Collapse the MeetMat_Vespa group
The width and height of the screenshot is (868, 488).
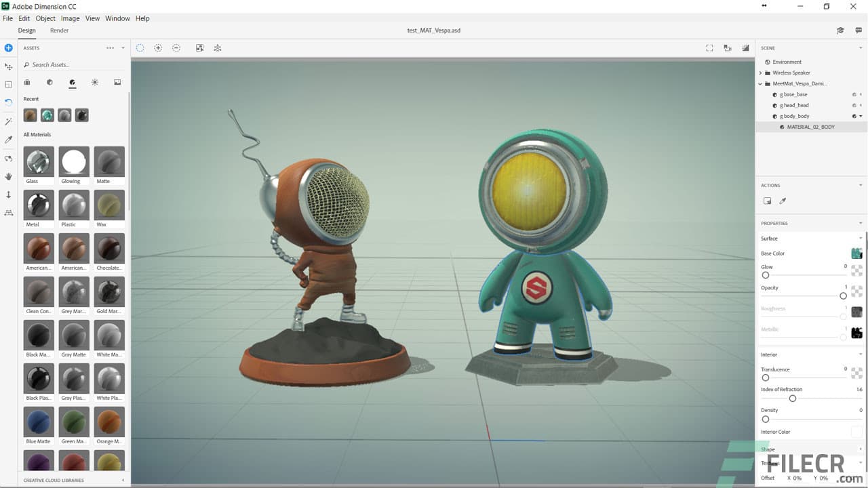coord(759,83)
